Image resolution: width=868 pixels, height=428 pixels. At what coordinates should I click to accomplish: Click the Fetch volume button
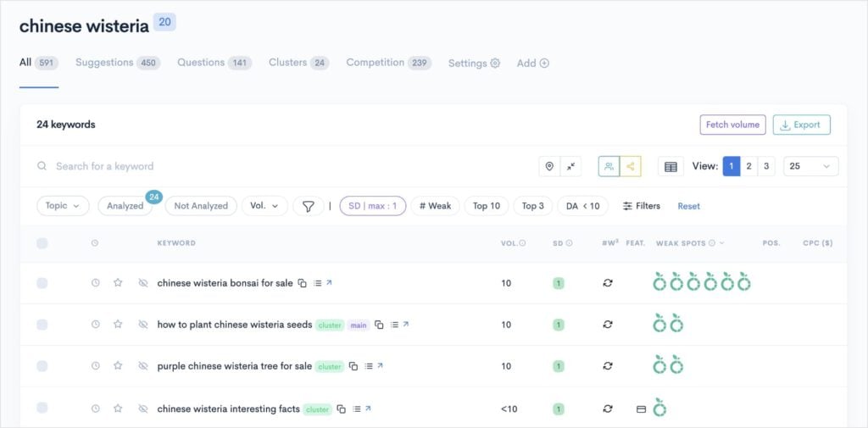[x=732, y=125]
